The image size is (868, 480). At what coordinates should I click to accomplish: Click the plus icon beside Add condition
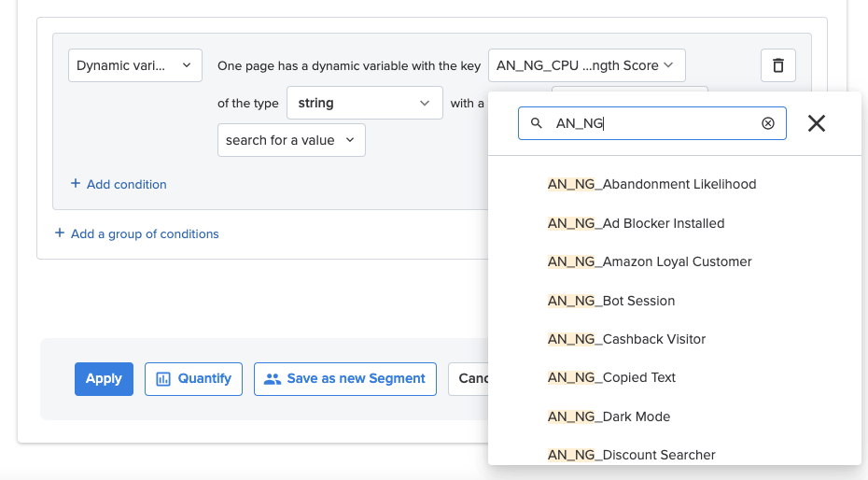point(76,183)
